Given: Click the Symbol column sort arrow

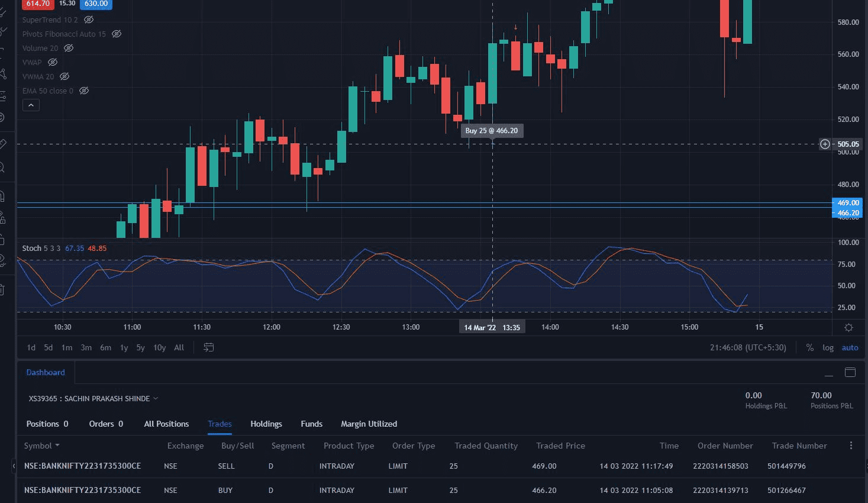Looking at the screenshot, I should coord(57,446).
